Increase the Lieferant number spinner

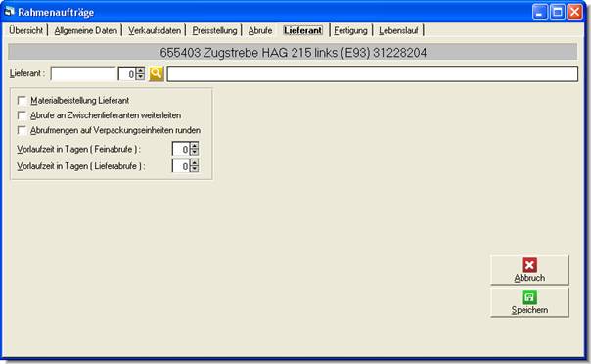(x=140, y=70)
